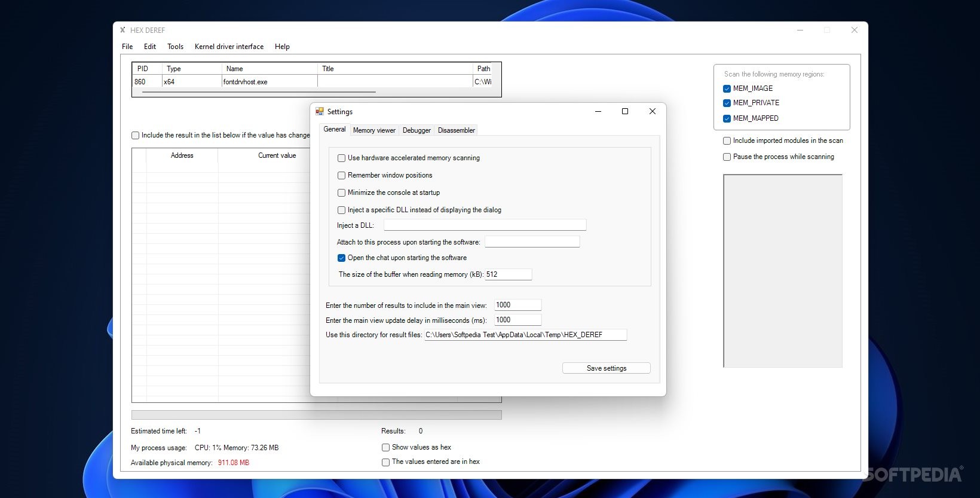This screenshot has height=498, width=980.
Task: Click the main view update delay field
Action: pos(517,320)
